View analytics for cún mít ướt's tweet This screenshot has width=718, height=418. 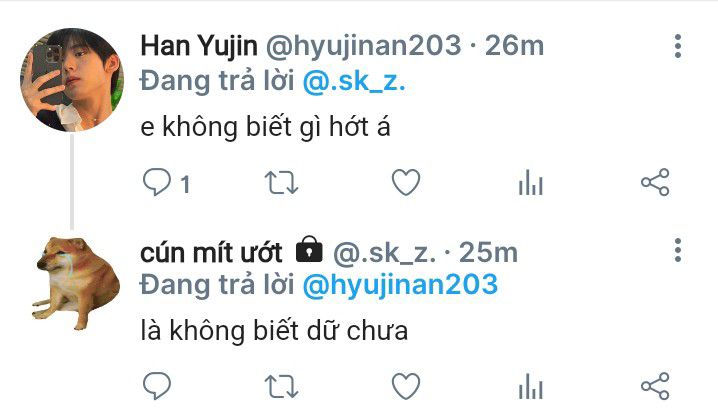(531, 386)
